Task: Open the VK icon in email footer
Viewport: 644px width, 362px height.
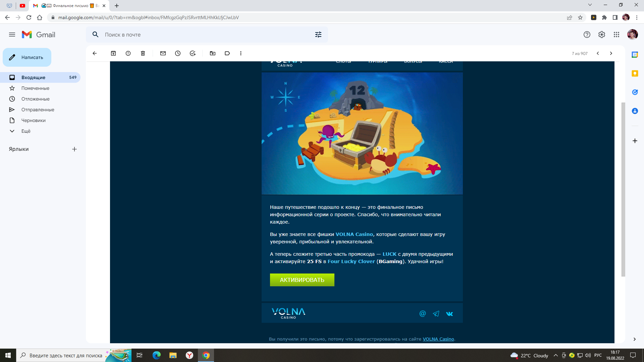Action: tap(449, 314)
